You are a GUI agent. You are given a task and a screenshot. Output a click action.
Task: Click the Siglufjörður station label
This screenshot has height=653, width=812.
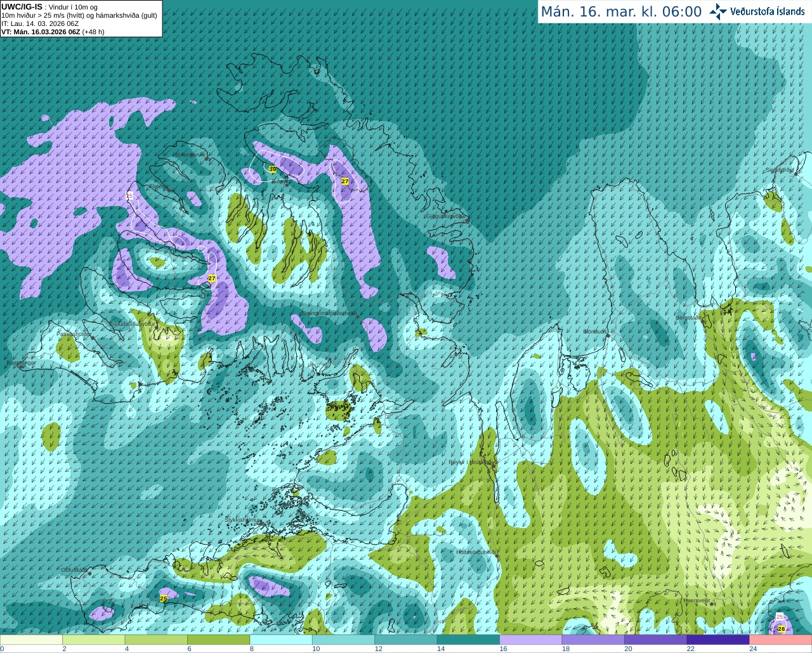click(780, 170)
